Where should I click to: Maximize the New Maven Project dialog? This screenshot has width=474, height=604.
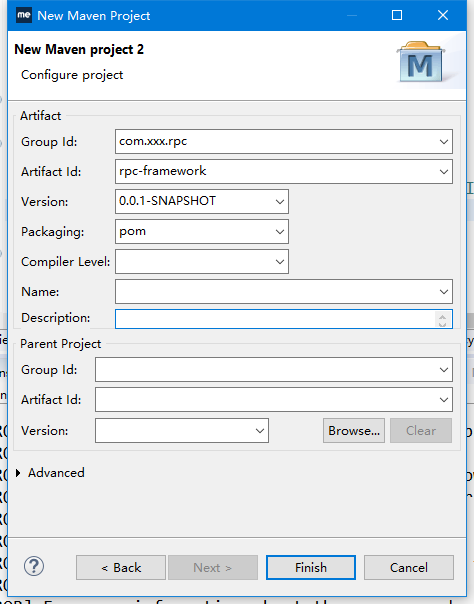(397, 15)
